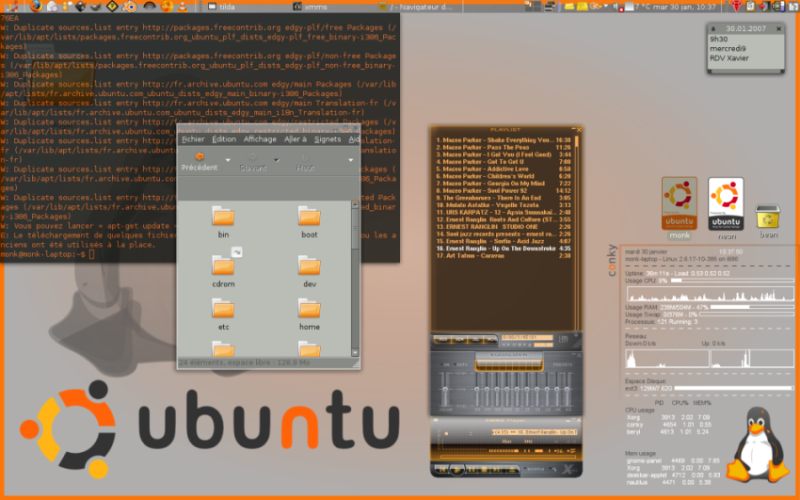The image size is (800, 500).
Task: Open the Inkscape black diamond launcher
Action: [81, 6]
